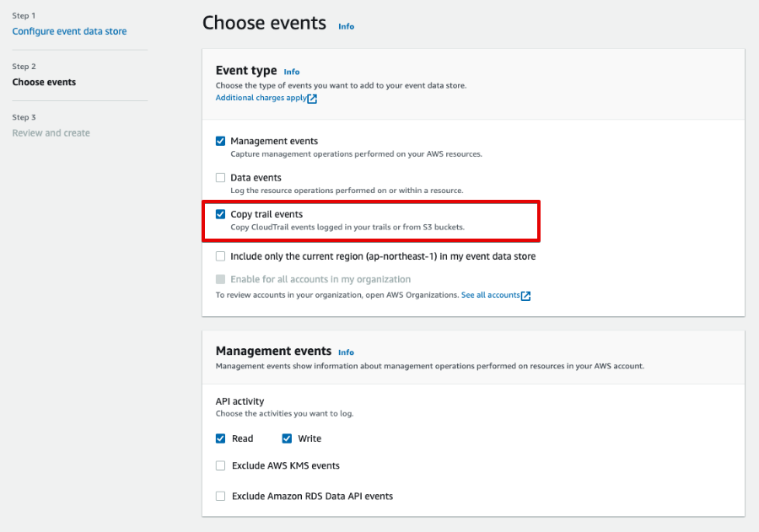Click external link icon after Additional charges apply
The height and width of the screenshot is (532, 759).
pos(312,99)
